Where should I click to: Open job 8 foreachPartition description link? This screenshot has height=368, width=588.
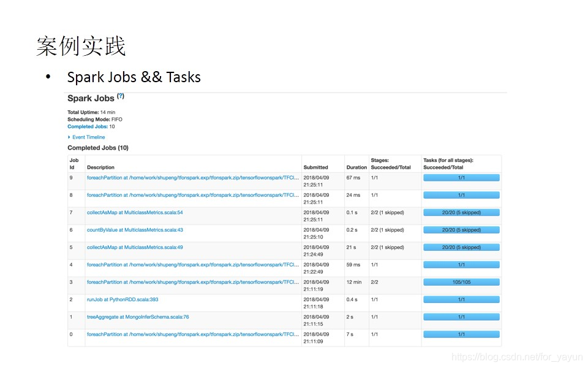point(193,195)
